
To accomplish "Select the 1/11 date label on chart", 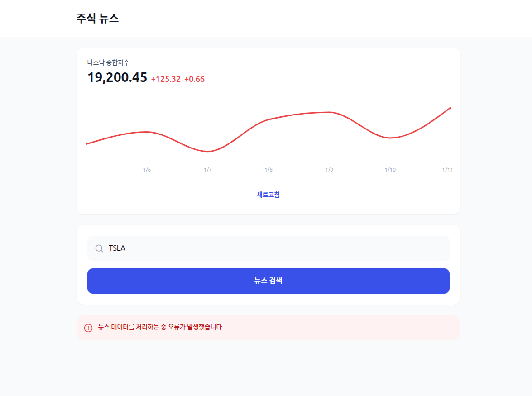I will tap(447, 170).
